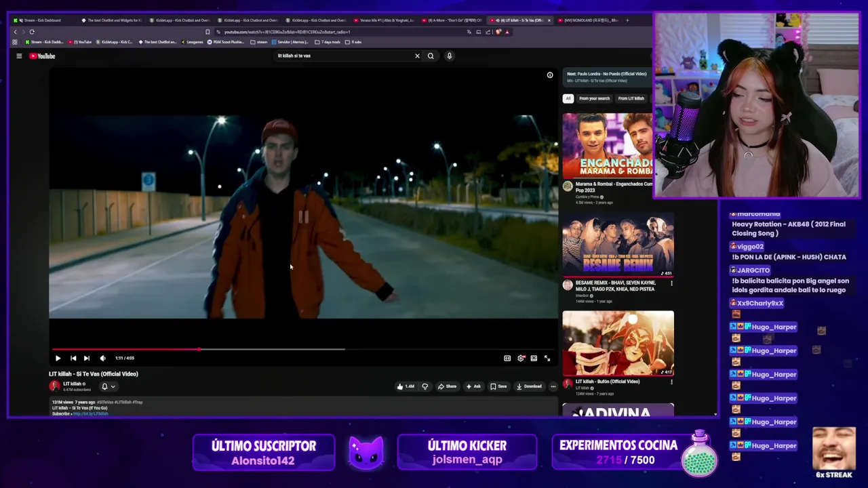This screenshot has height=488, width=868.
Task: Open LIT killah Bufón video thumbnail
Action: [618, 343]
